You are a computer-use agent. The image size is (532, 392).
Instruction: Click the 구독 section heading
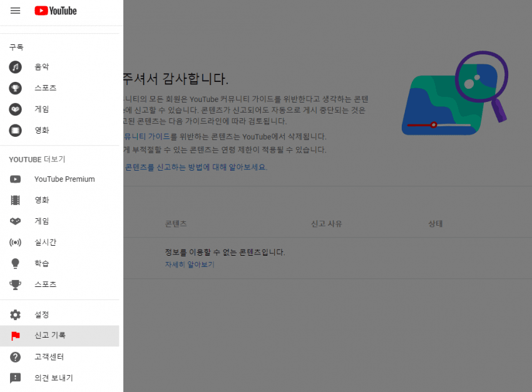click(x=16, y=48)
